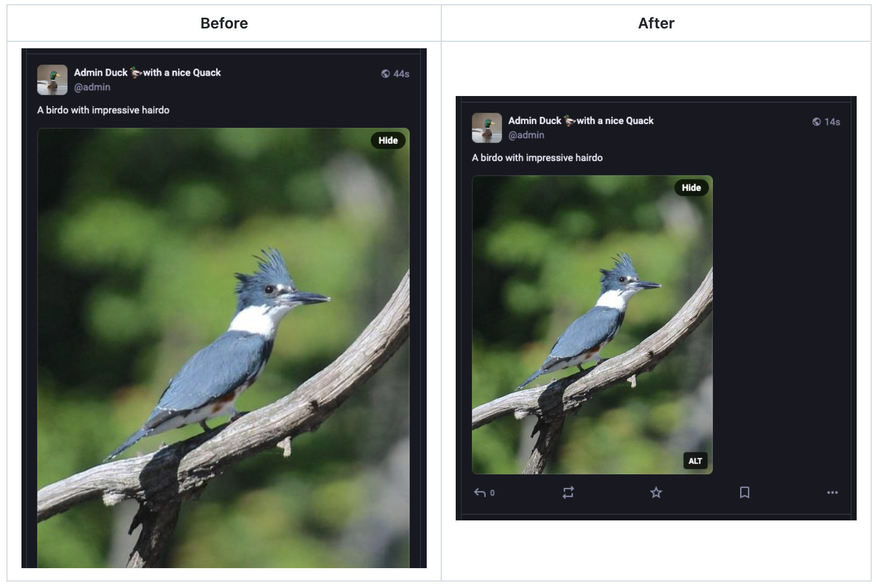Screen dimensions: 876x588
Task: Reply to the birdo post
Action: pos(484,493)
